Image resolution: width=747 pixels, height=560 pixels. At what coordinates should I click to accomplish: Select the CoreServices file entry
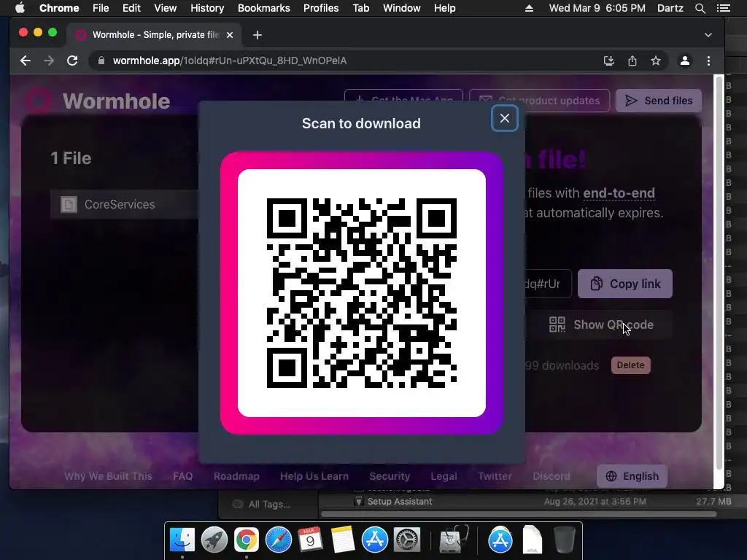[x=125, y=204]
